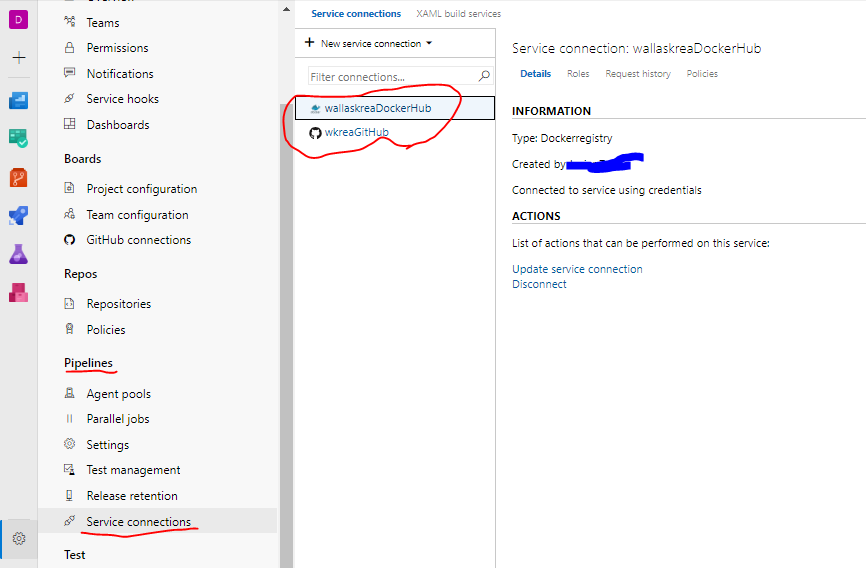
Task: Click the Dashboards grid icon
Action: click(70, 124)
